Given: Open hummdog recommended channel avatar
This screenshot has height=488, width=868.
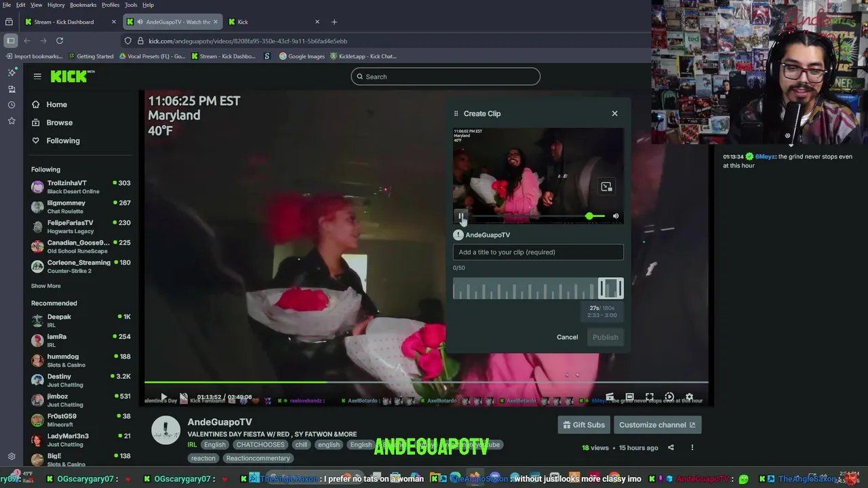Looking at the screenshot, I should tap(37, 360).
